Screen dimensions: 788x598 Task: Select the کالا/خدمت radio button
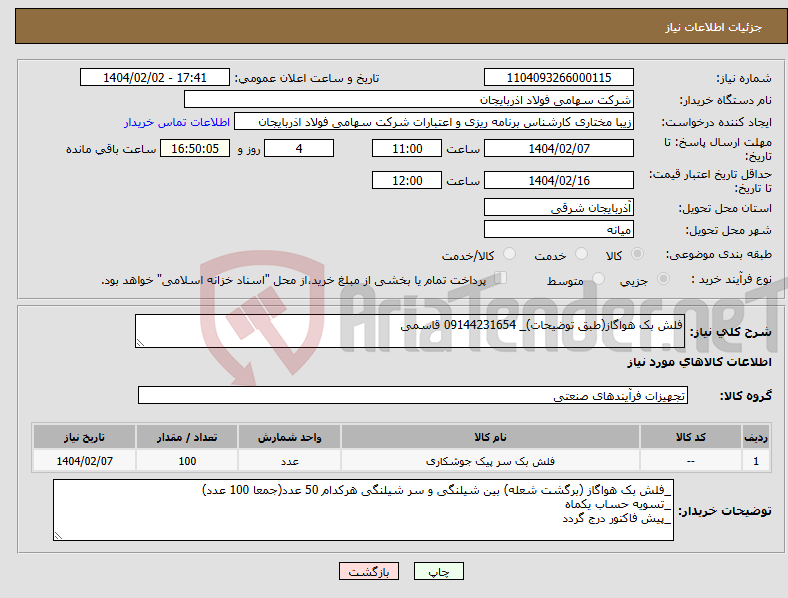point(510,254)
